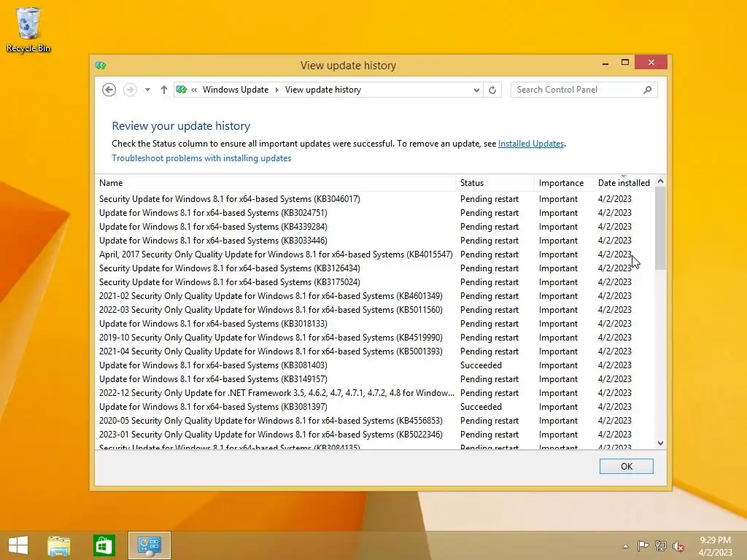The image size is (747, 560).
Task: Select the KB3081397 update row
Action: point(374,407)
